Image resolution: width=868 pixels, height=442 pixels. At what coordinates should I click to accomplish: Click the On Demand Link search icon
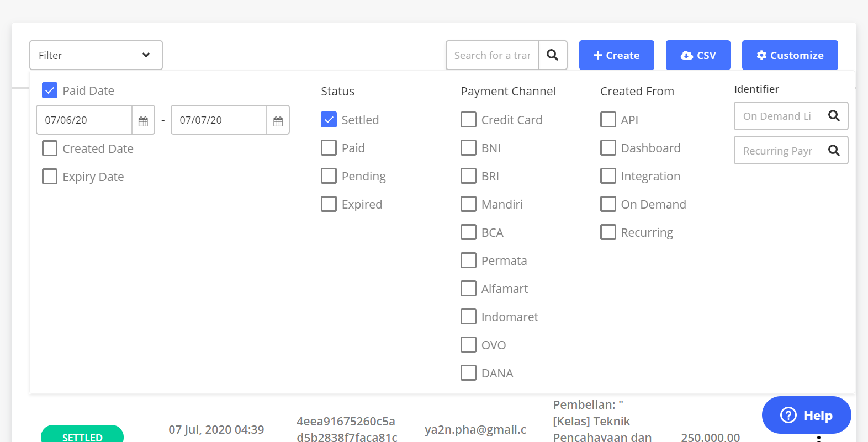834,116
